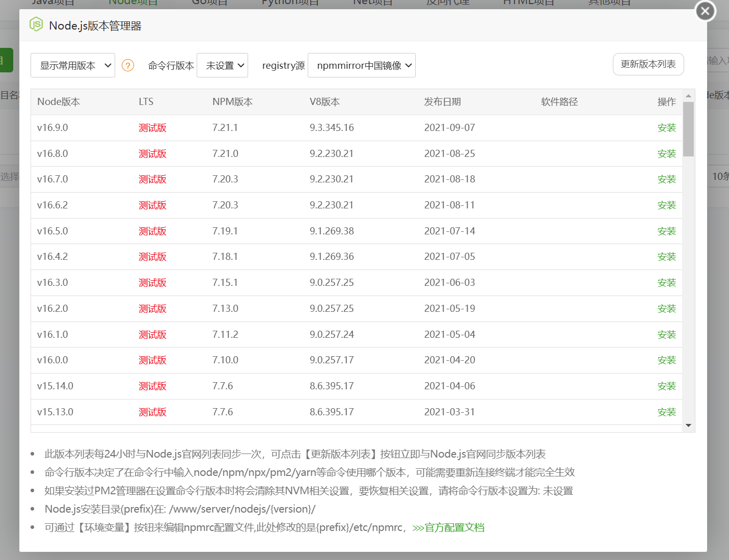The height and width of the screenshot is (560, 729).
Task: Click the Node.js logo icon
Action: pyautogui.click(x=36, y=24)
